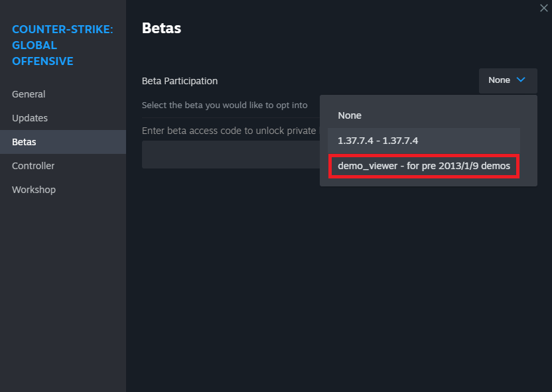
Task: Click 'Select the beta you would like' text
Action: (x=224, y=105)
